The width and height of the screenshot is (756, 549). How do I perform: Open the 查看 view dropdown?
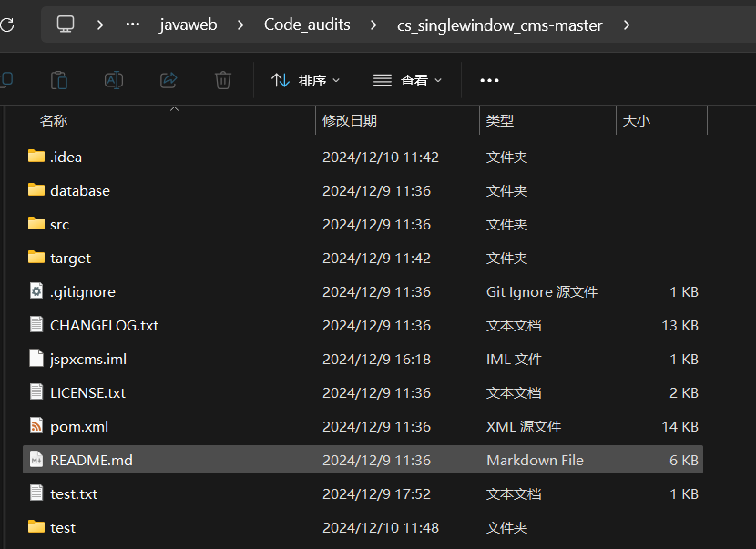(x=407, y=80)
